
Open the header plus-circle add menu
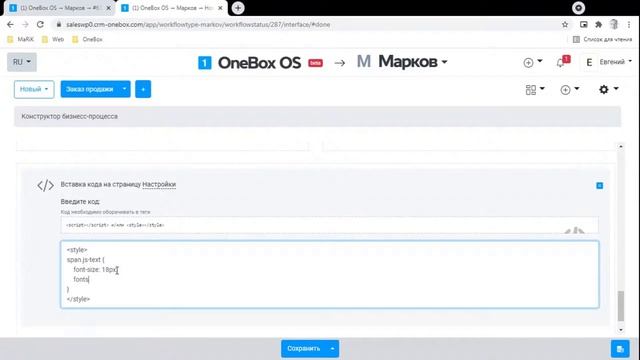point(533,62)
